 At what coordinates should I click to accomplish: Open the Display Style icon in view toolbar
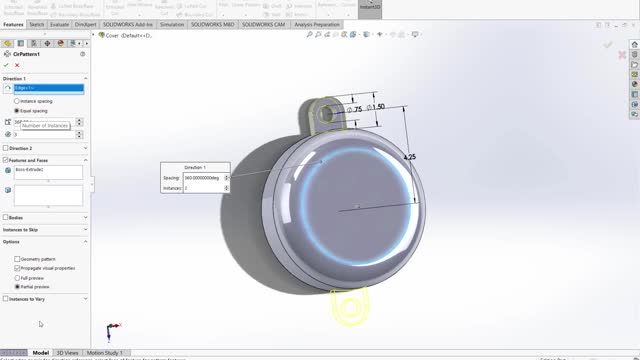[x=366, y=35]
